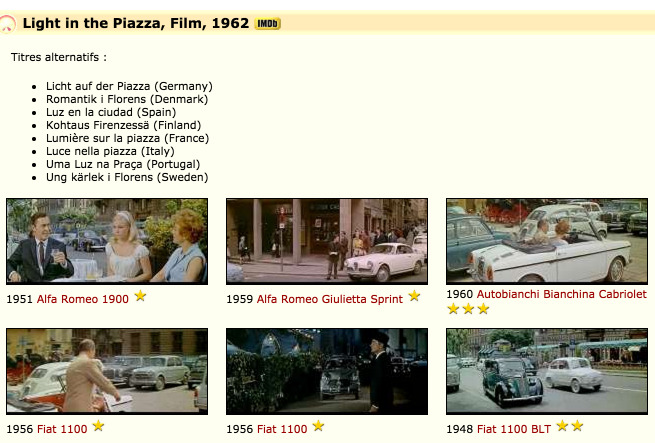Image resolution: width=655 pixels, height=443 pixels.
Task: Click the year 1959 before Alfa Romeo Giulietta
Action: pos(239,299)
